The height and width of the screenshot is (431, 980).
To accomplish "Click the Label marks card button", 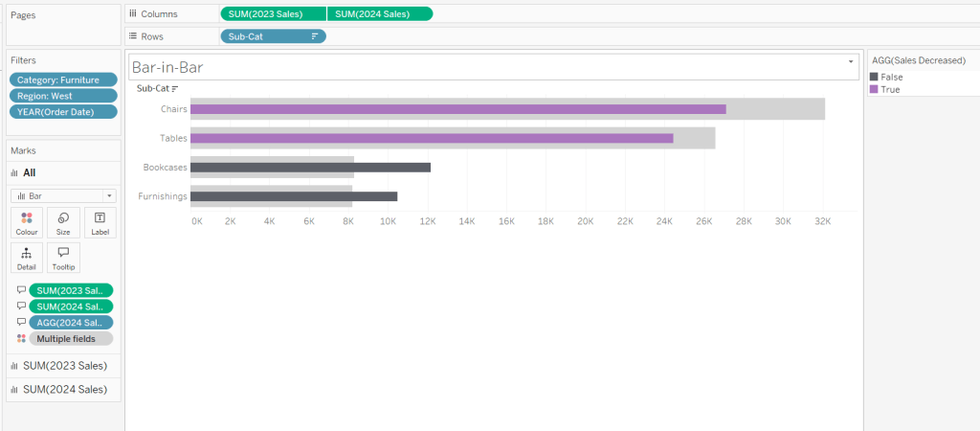I will tap(100, 222).
